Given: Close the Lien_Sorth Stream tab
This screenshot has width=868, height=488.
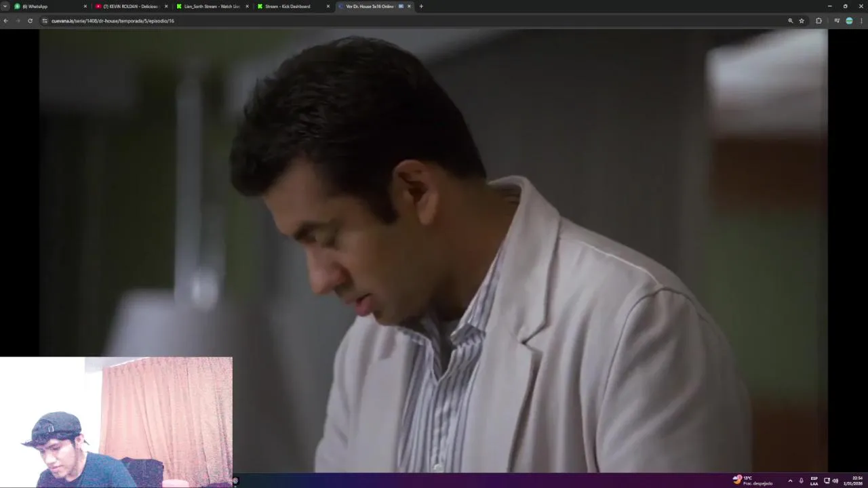Looking at the screenshot, I should [x=247, y=6].
